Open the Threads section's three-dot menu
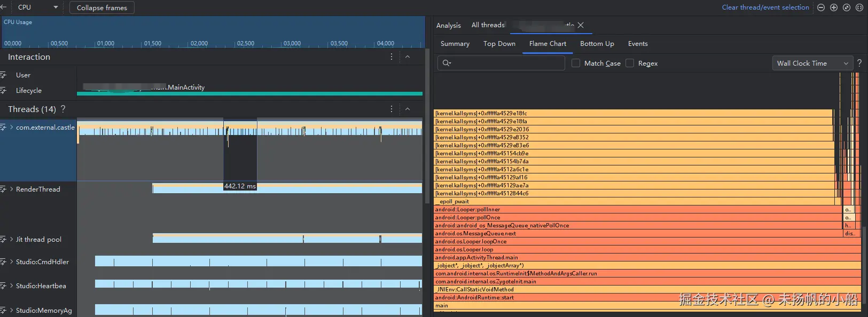 [392, 109]
